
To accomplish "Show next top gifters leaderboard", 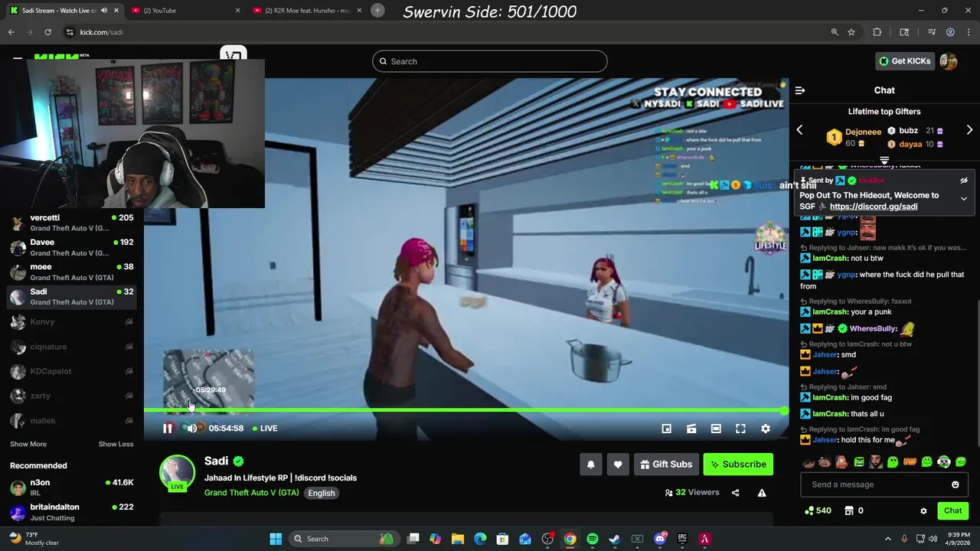I will (969, 130).
